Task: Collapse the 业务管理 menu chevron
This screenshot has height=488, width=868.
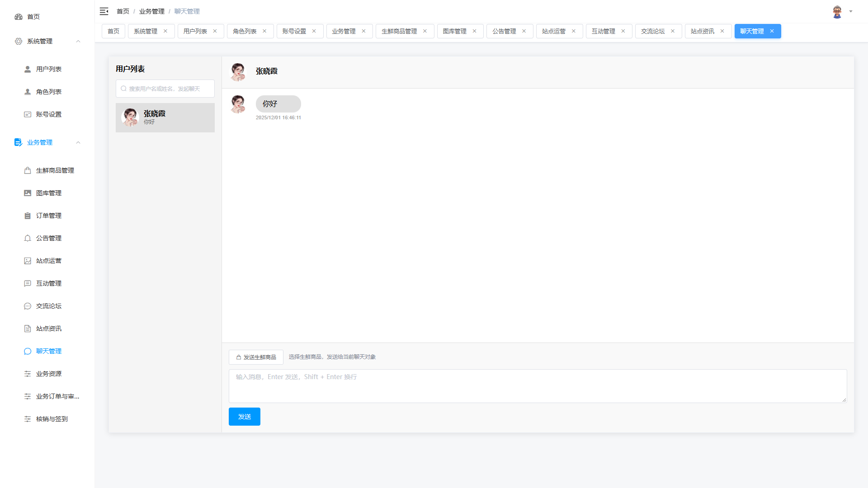Action: 78,142
